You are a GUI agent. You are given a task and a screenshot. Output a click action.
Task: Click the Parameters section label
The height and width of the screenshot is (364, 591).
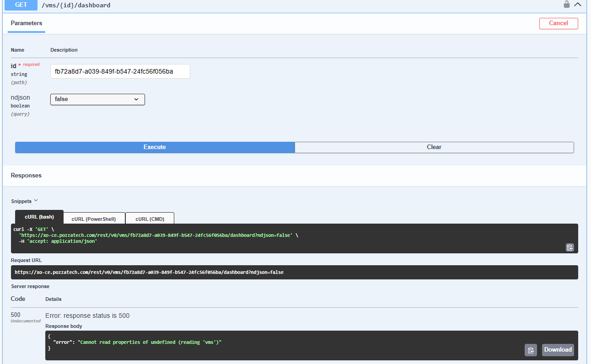(x=26, y=23)
